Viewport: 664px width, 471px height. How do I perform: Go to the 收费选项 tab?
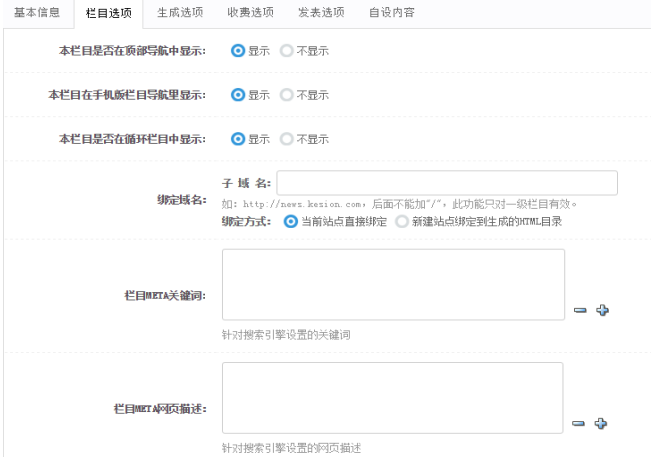(x=250, y=13)
